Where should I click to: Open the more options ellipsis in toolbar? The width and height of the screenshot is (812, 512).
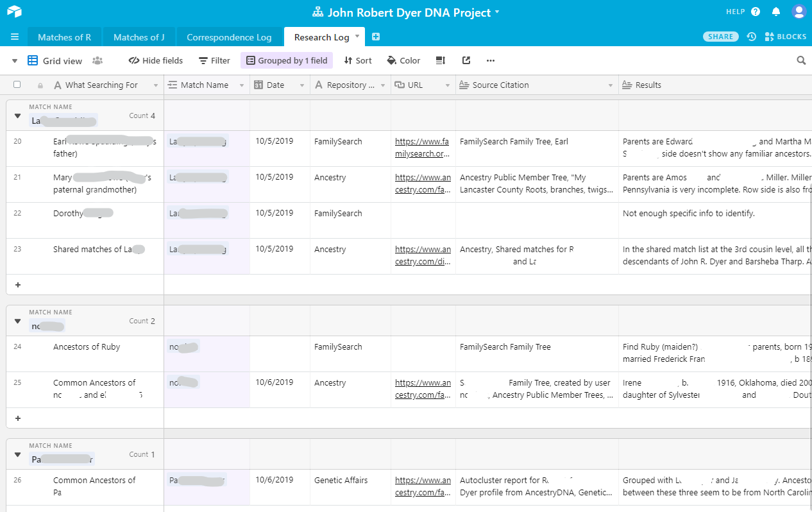point(491,60)
